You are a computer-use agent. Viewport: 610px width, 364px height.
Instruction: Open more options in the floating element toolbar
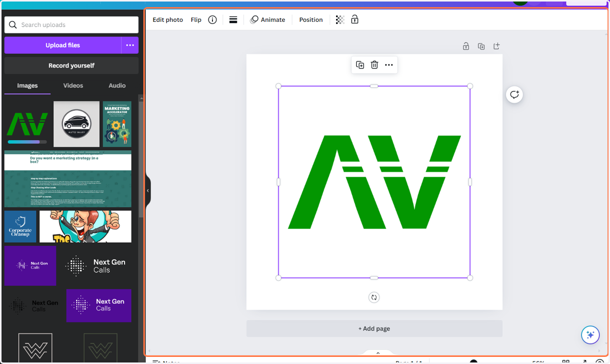[x=389, y=65]
